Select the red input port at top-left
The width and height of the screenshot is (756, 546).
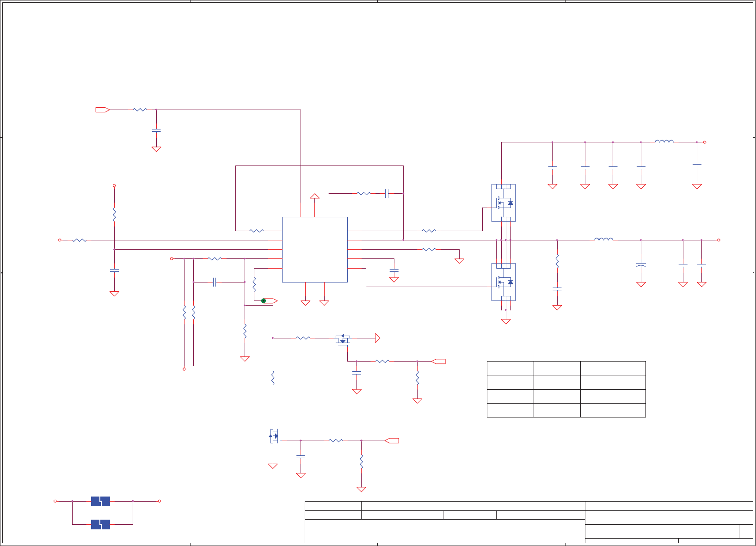coord(103,110)
